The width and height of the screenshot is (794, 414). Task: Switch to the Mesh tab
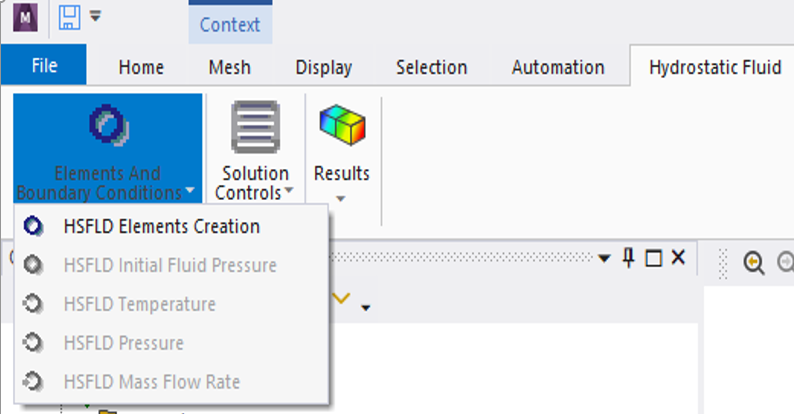coord(229,67)
